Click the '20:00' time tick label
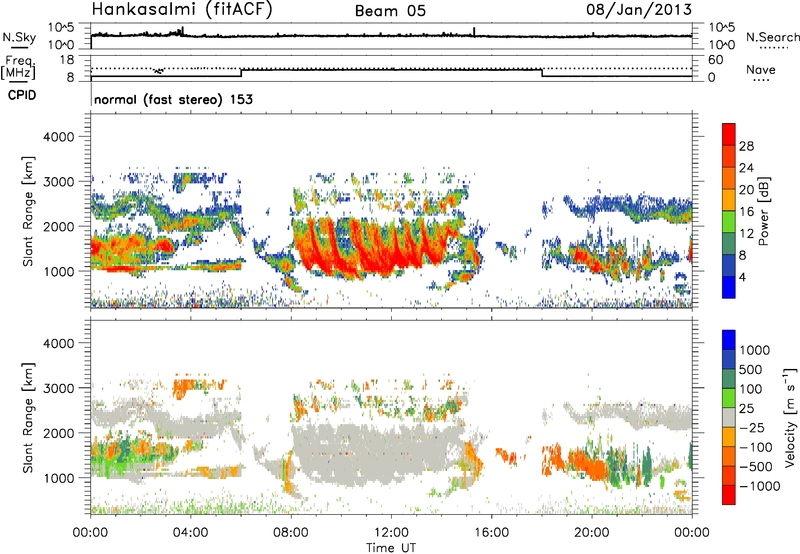800x554 pixels. tap(592, 533)
